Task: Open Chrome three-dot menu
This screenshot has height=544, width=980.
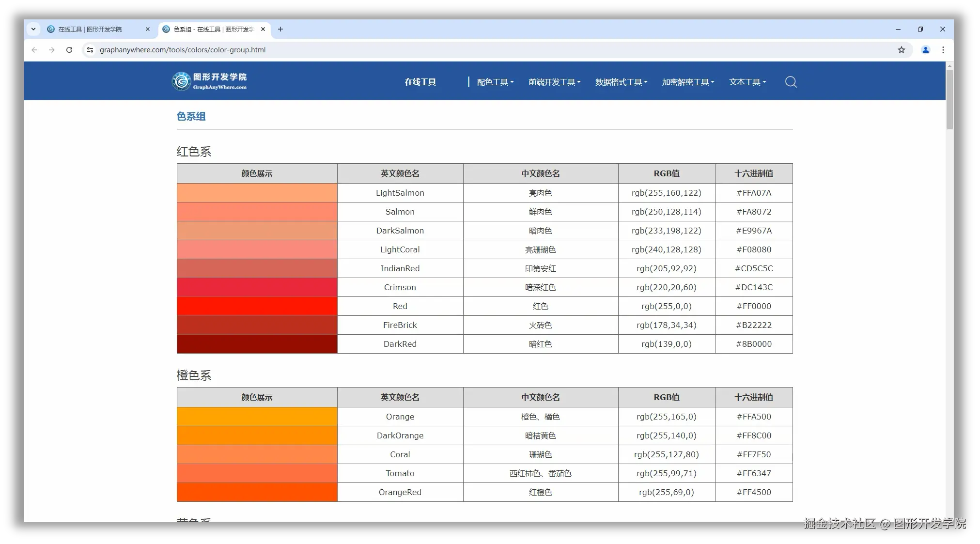Action: 943,50
